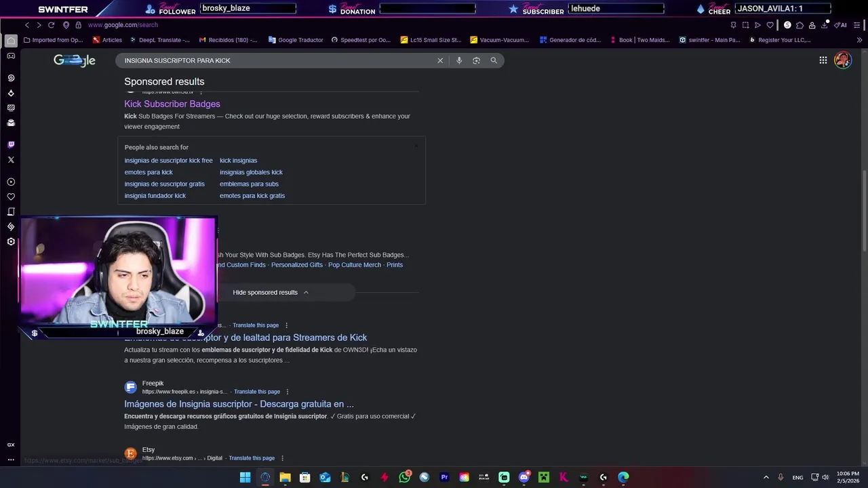Click the address bar URL

tap(123, 25)
